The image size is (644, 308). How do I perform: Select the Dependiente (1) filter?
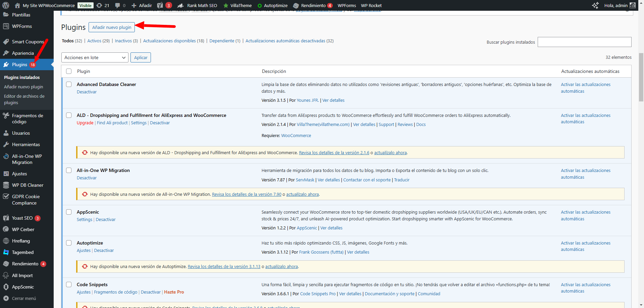[x=225, y=41]
